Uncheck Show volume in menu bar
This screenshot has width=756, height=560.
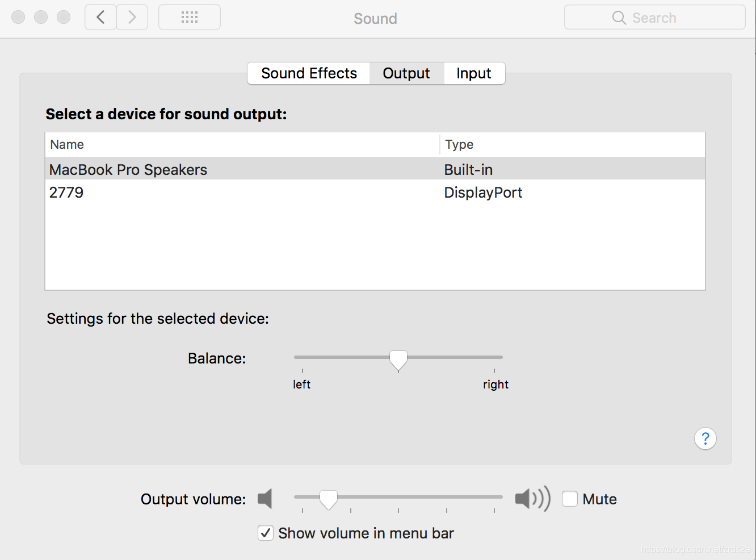click(266, 533)
